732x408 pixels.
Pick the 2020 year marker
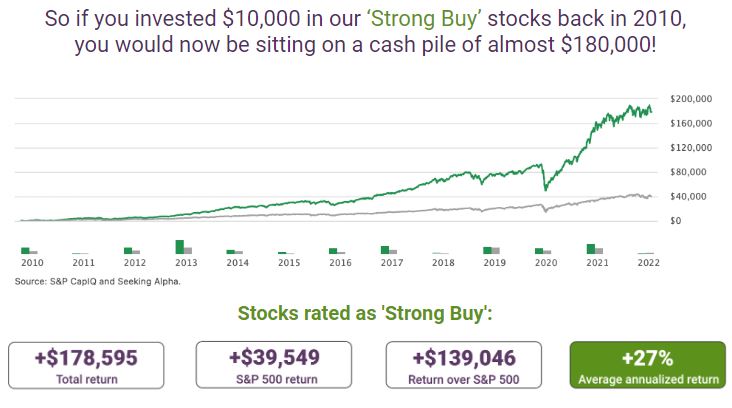546,262
